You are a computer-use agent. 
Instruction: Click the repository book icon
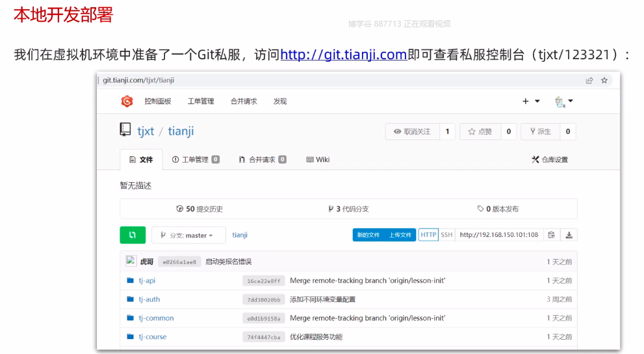point(125,130)
